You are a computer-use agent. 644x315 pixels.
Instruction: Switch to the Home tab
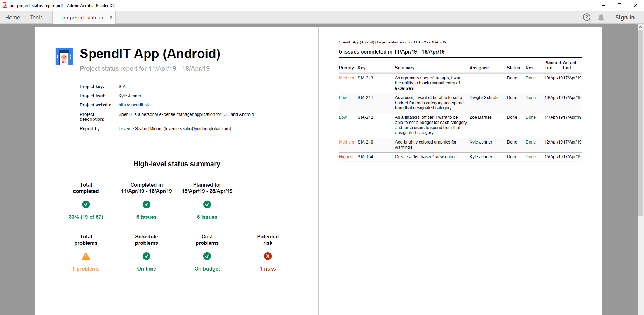tap(13, 17)
